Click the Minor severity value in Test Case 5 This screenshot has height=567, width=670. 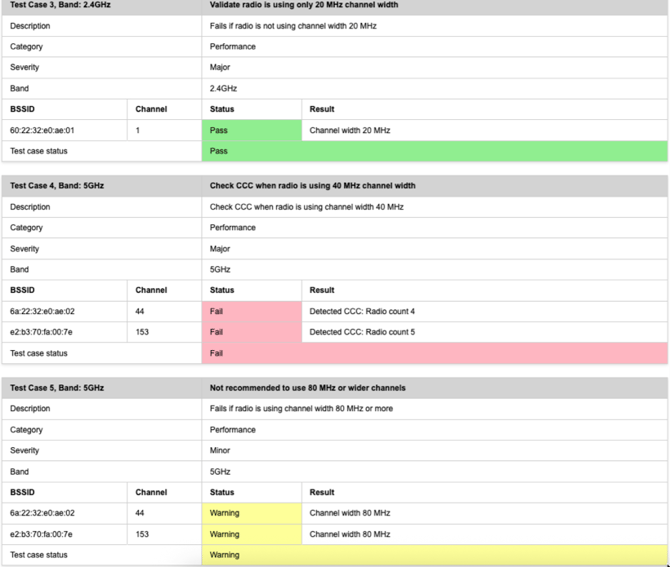click(x=220, y=451)
